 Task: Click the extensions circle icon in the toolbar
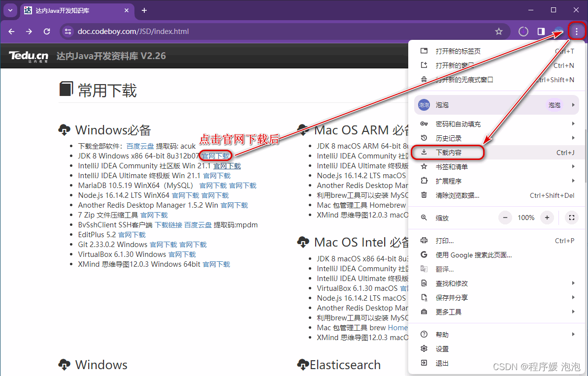point(523,31)
